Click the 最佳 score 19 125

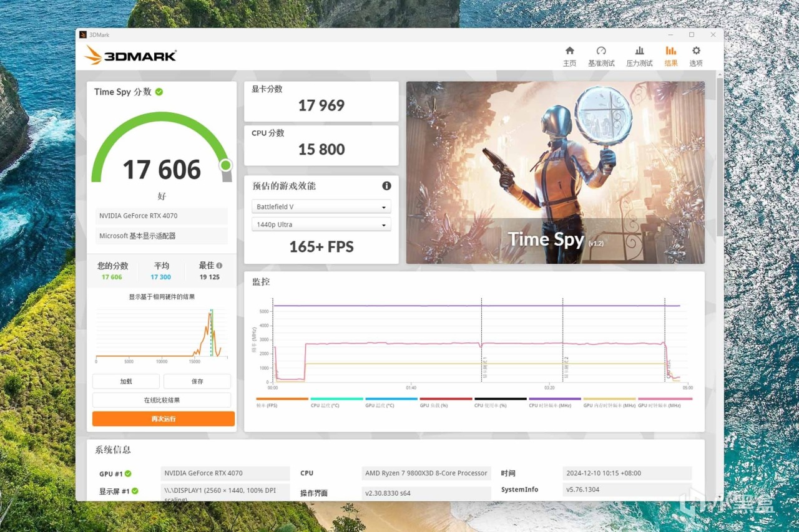tap(210, 277)
